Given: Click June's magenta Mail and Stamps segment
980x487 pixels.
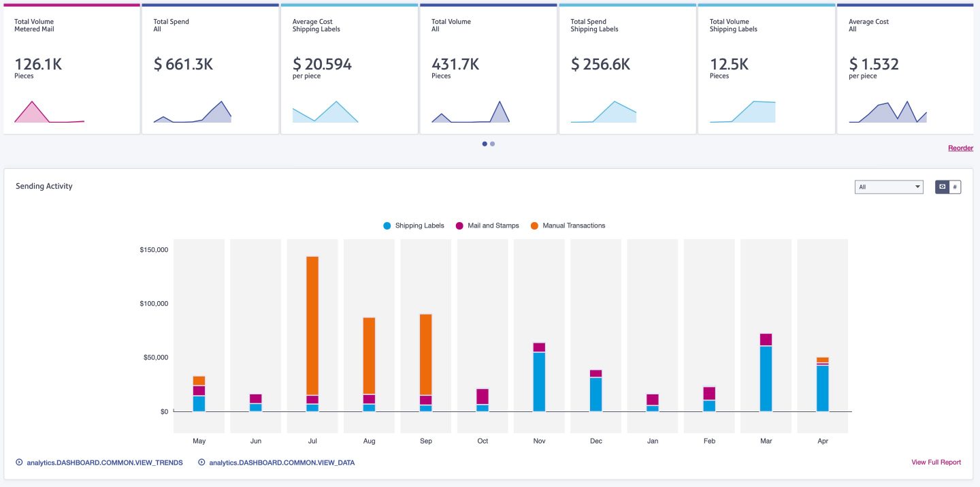Looking at the screenshot, I should pos(256,398).
